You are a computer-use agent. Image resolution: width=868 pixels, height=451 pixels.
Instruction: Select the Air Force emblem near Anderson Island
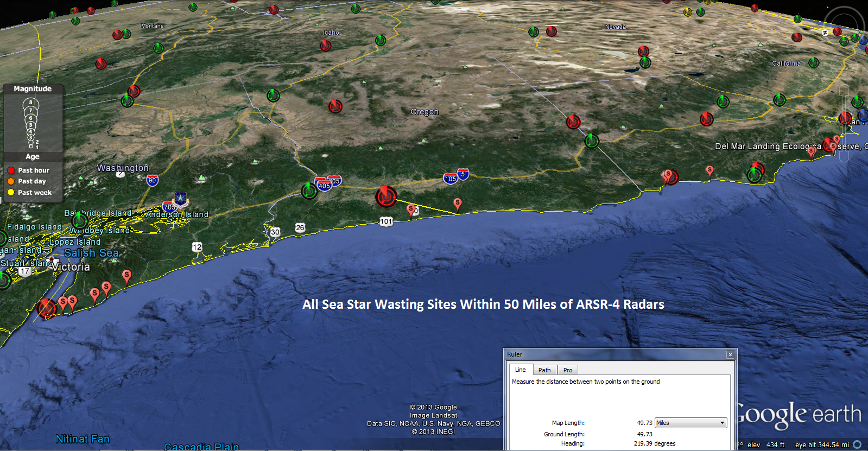(x=180, y=199)
